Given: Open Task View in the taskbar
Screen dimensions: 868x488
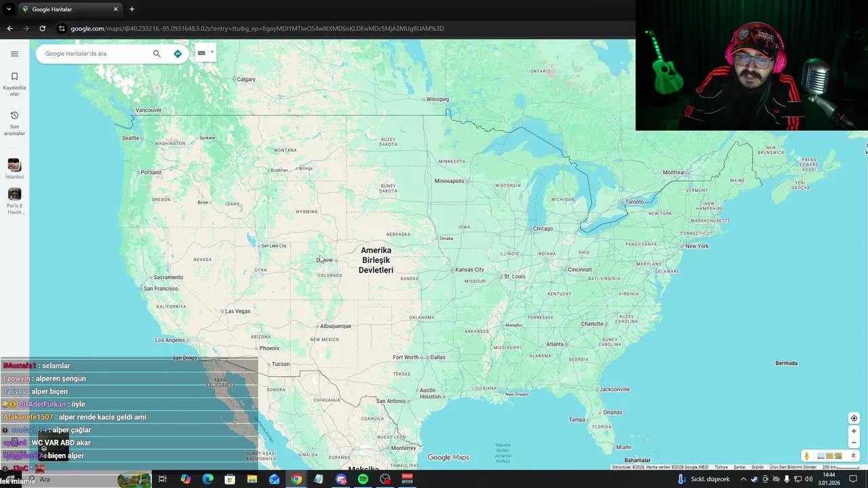Looking at the screenshot, I should click(x=163, y=479).
